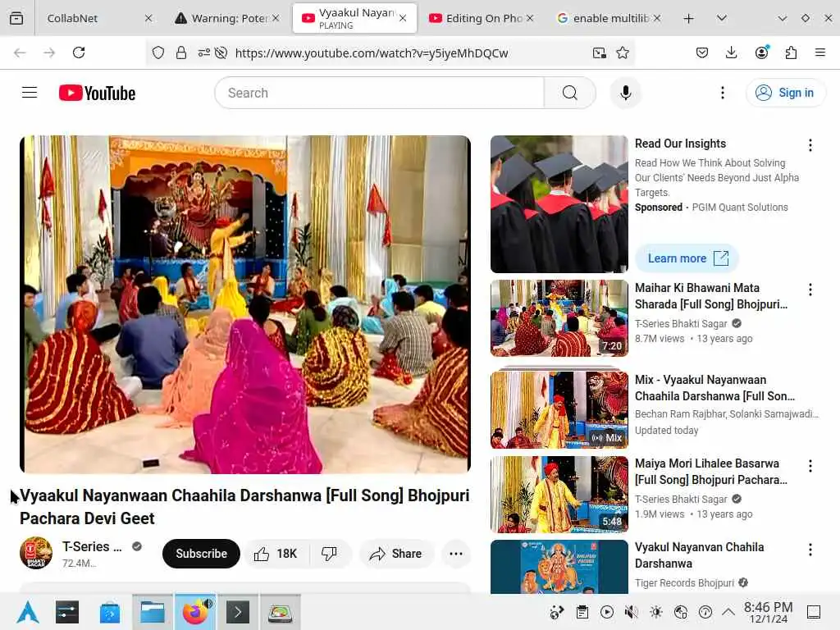Open Firefox application hamburger menu
The width and height of the screenshot is (840, 630).
point(820,52)
